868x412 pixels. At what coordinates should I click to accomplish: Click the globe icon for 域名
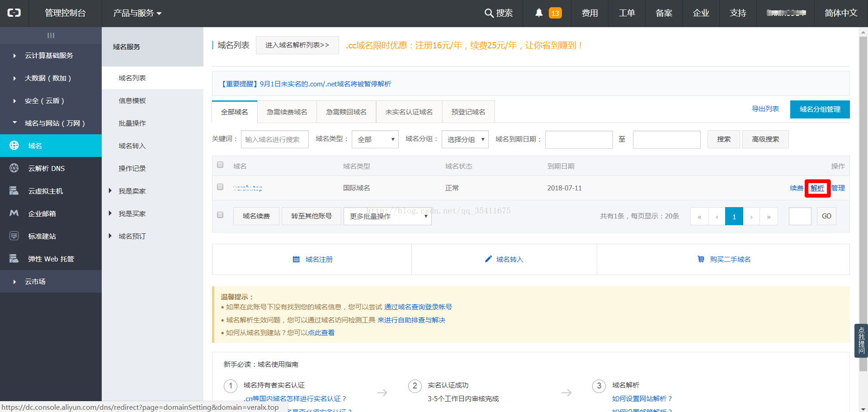pos(14,145)
